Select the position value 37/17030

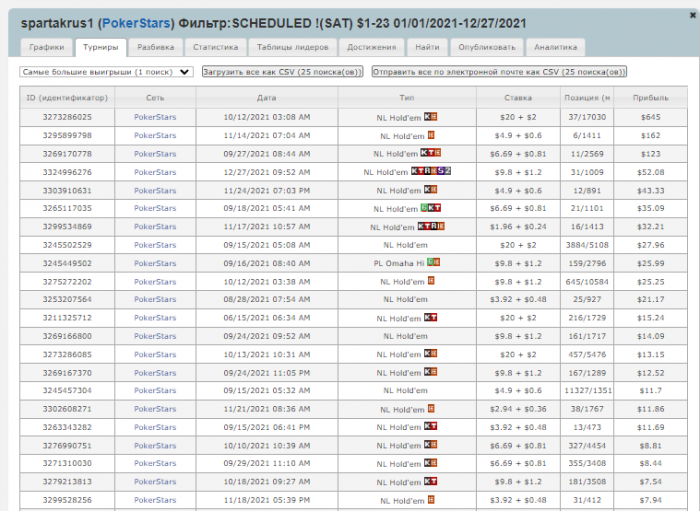(x=587, y=117)
